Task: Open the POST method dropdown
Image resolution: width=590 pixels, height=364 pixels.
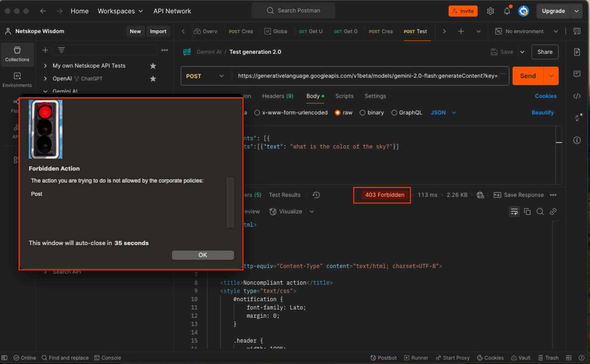Action: [205, 76]
